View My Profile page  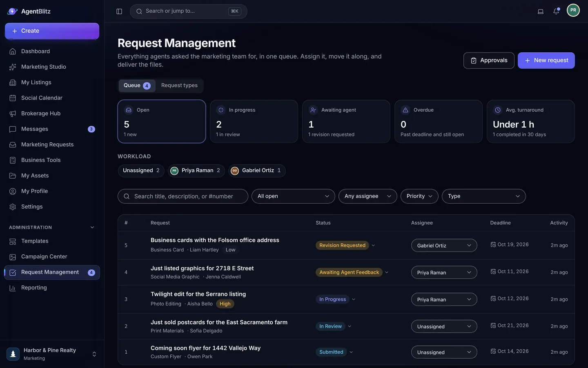tap(52, 191)
